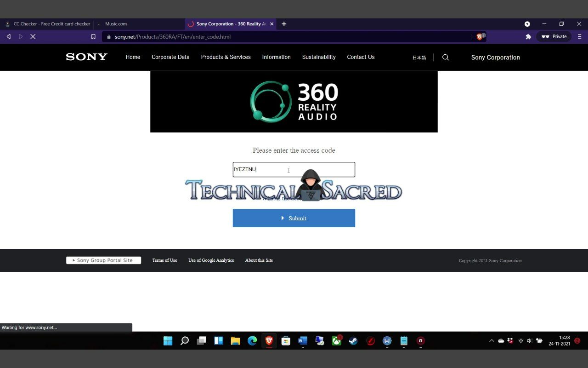This screenshot has width=588, height=368.
Task: Open Use of Google Analytics link
Action: tap(211, 260)
